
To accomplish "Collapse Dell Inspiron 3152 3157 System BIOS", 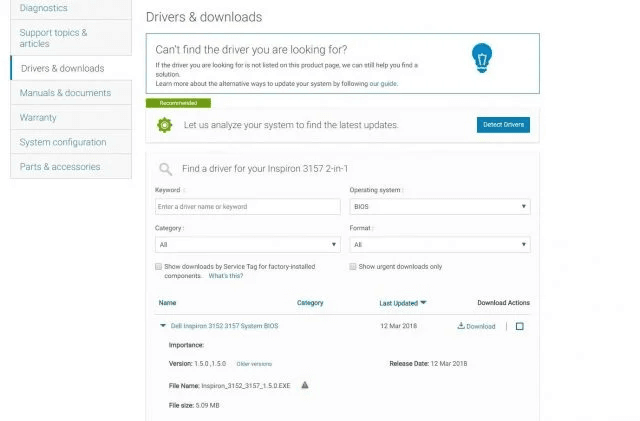I will pyautogui.click(x=163, y=326).
